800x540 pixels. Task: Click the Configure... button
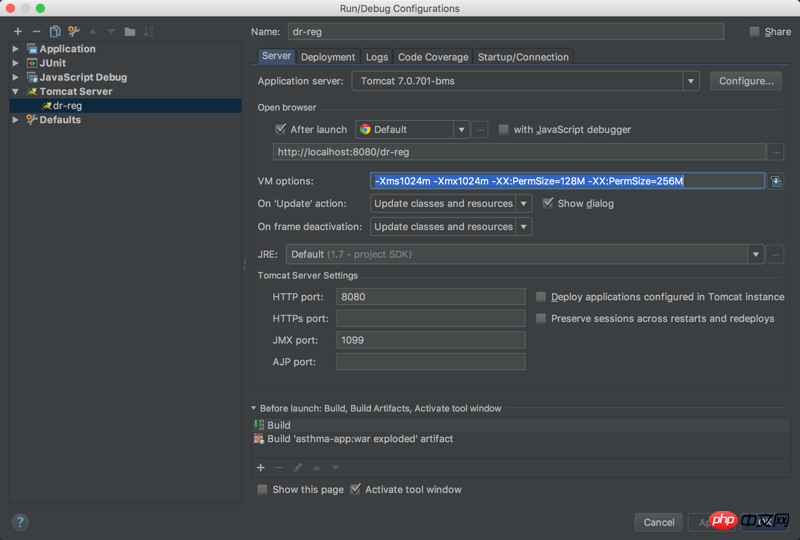(x=745, y=81)
